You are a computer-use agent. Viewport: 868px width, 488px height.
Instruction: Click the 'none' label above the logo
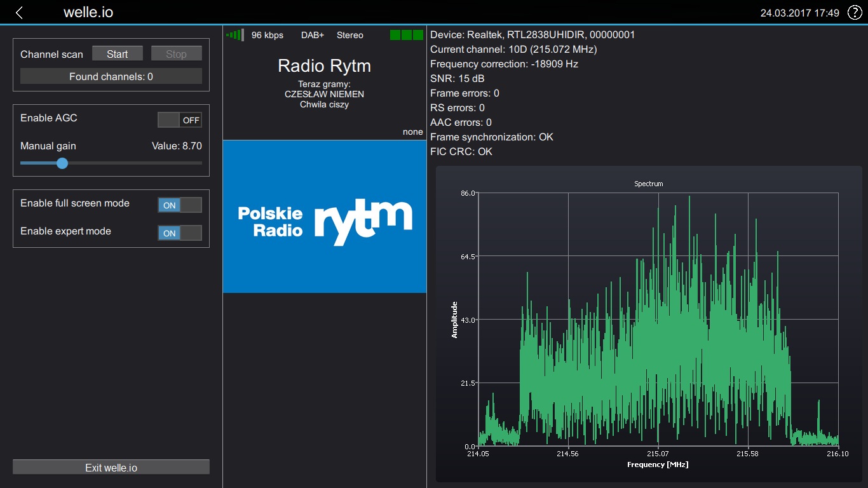coord(413,132)
